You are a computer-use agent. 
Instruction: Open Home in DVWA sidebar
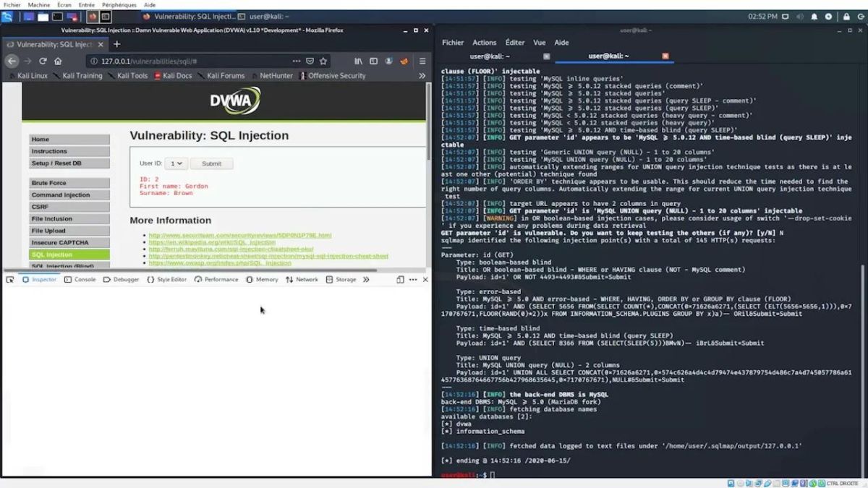[69, 140]
